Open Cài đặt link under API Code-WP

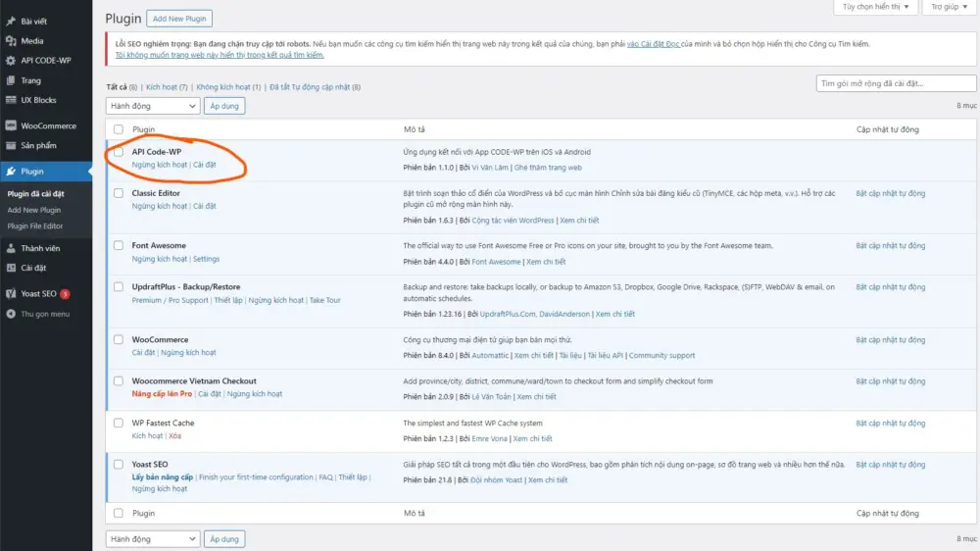point(205,165)
